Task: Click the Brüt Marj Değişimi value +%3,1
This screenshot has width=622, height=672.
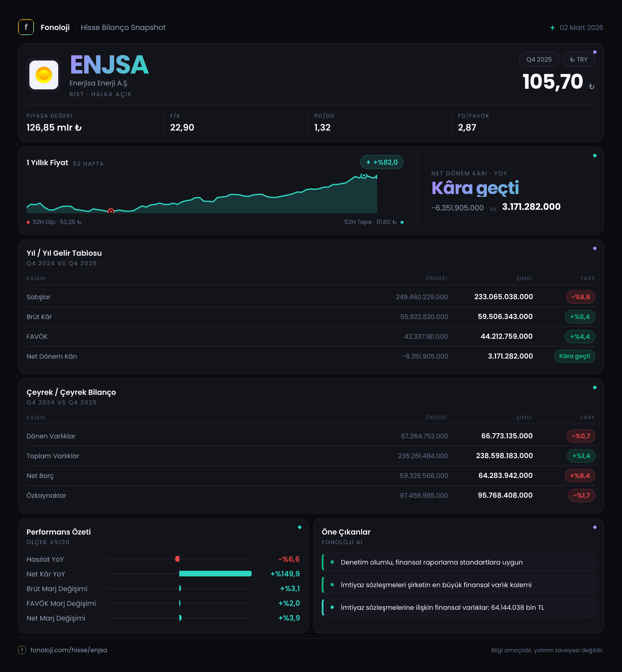Action: click(x=290, y=589)
